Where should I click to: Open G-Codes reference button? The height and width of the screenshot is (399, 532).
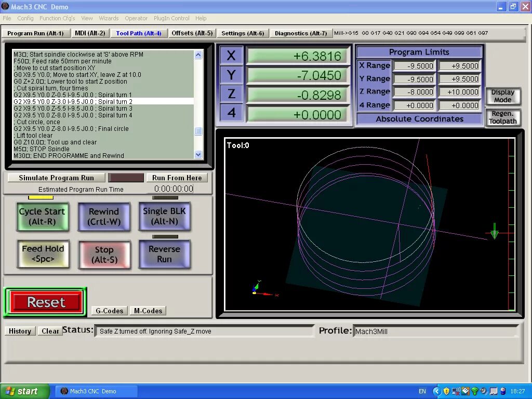109,311
